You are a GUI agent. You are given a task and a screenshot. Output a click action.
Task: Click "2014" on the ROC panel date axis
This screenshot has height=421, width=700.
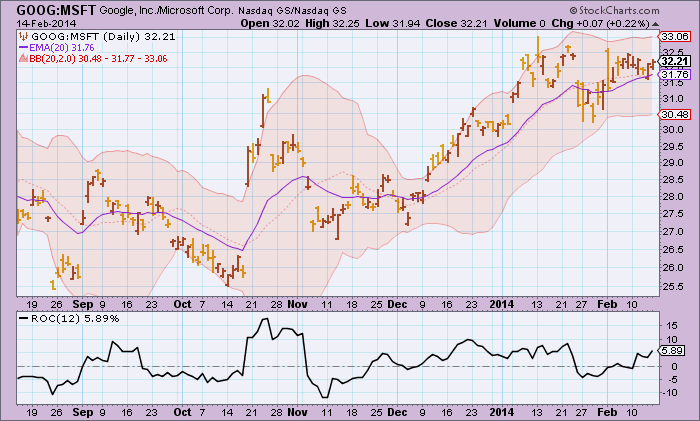[x=502, y=412]
